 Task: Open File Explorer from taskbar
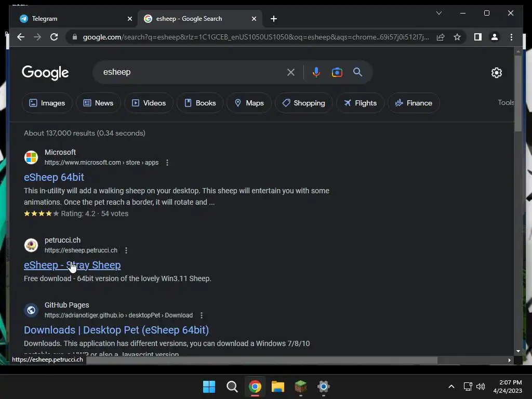(277, 387)
